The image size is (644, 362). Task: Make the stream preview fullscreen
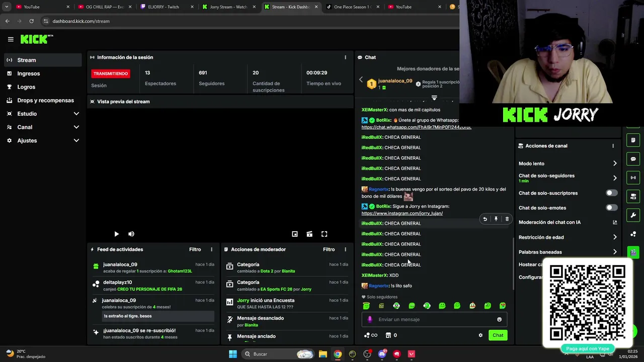click(x=325, y=234)
